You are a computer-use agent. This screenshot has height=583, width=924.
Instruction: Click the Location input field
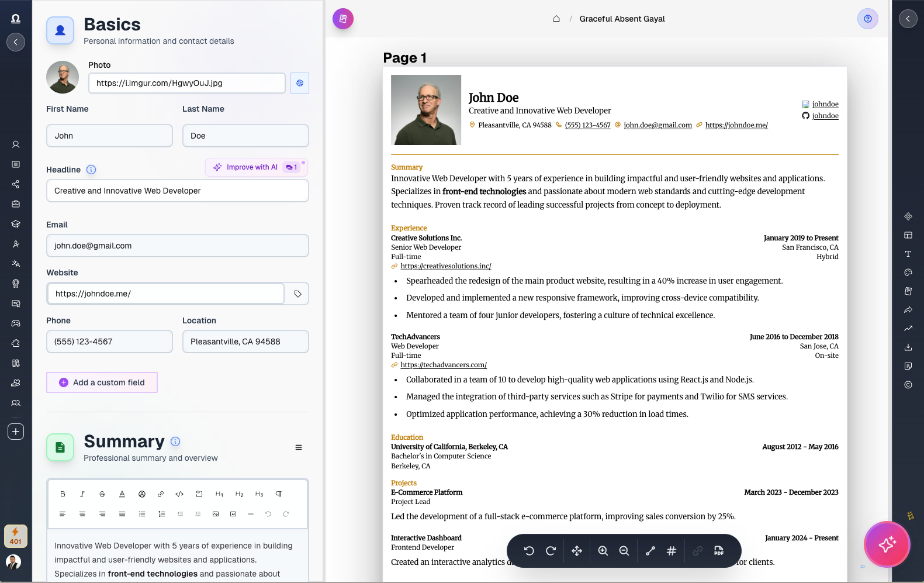pos(245,341)
